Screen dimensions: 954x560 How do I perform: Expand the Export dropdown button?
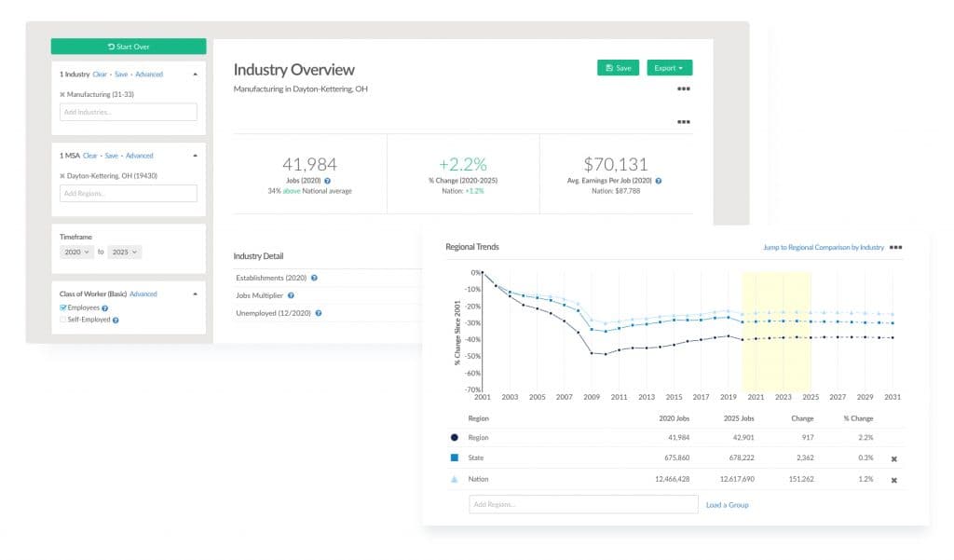669,68
